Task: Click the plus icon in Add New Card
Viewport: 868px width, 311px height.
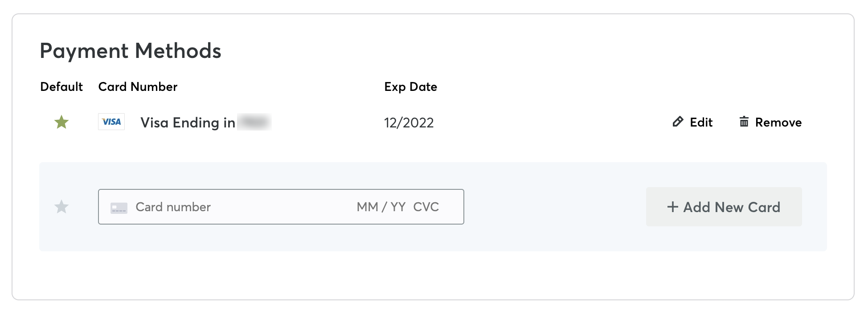Action: tap(672, 207)
